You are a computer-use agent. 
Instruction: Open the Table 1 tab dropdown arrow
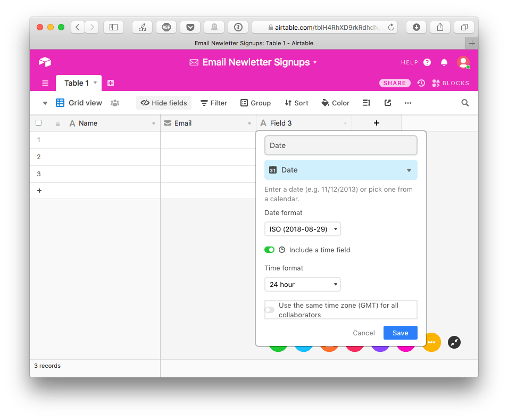pos(95,83)
